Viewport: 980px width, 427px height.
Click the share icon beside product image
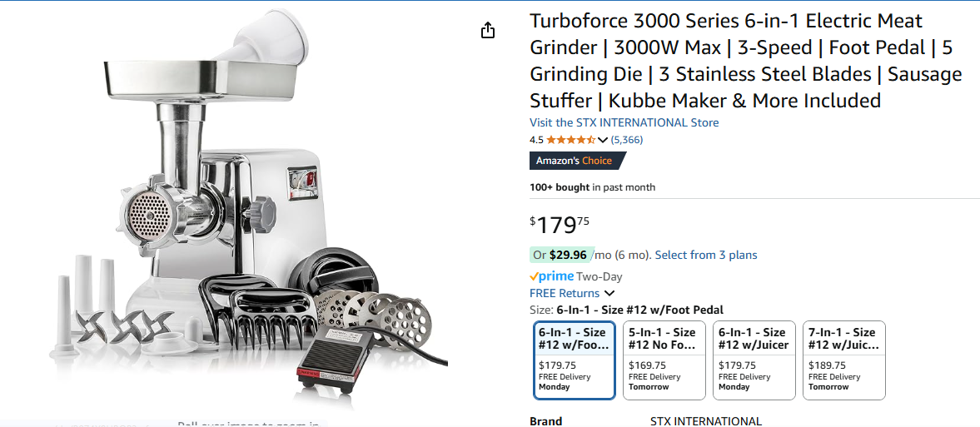[487, 31]
